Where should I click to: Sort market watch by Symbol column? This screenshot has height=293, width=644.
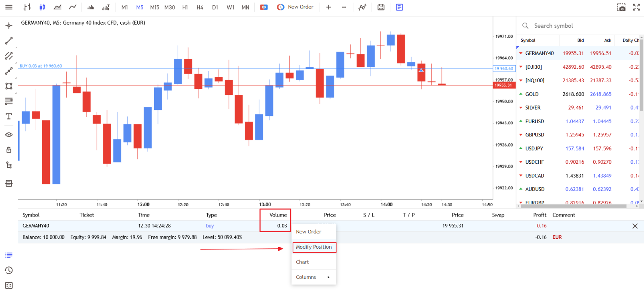tap(528, 40)
